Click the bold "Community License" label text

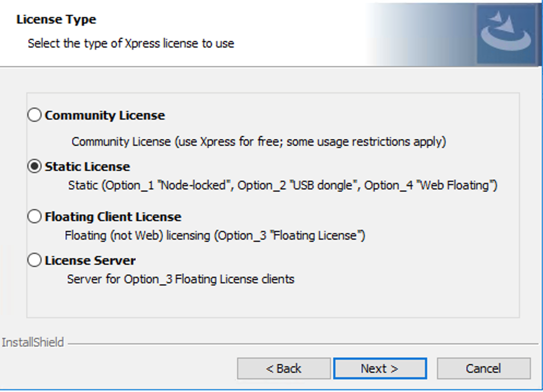[x=104, y=116]
